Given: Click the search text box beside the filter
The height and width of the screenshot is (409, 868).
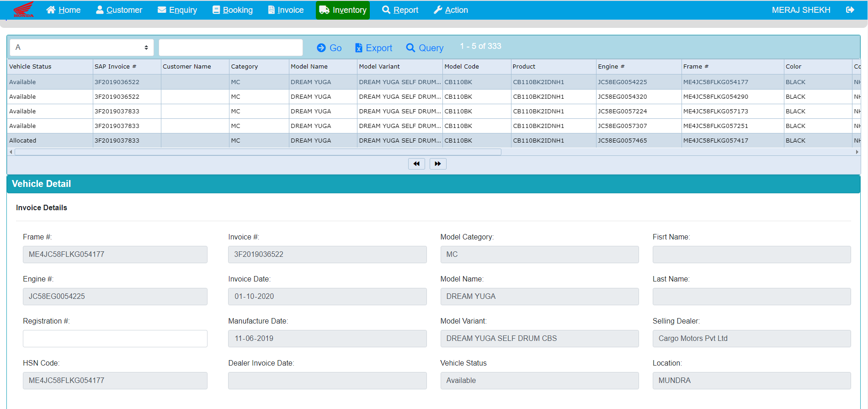Looking at the screenshot, I should pos(231,48).
